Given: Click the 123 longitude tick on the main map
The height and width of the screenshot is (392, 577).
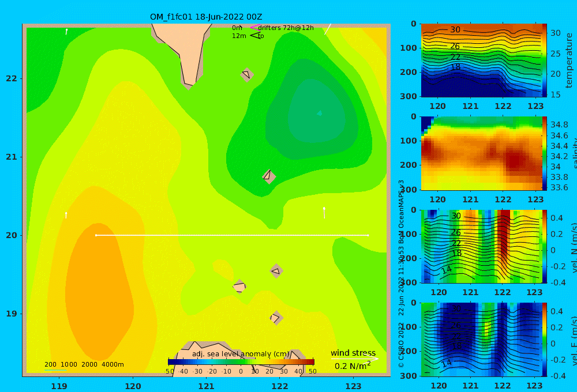Looking at the screenshot, I should (354, 386).
